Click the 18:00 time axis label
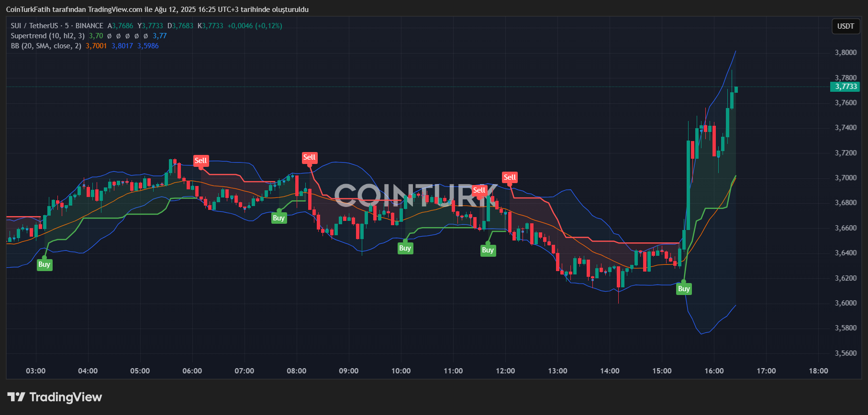868x415 pixels. tap(818, 371)
